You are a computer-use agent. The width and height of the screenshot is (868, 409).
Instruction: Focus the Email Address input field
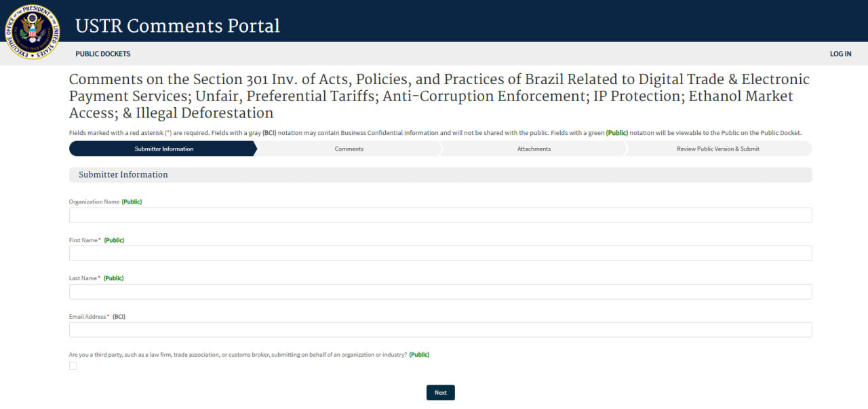coord(440,330)
